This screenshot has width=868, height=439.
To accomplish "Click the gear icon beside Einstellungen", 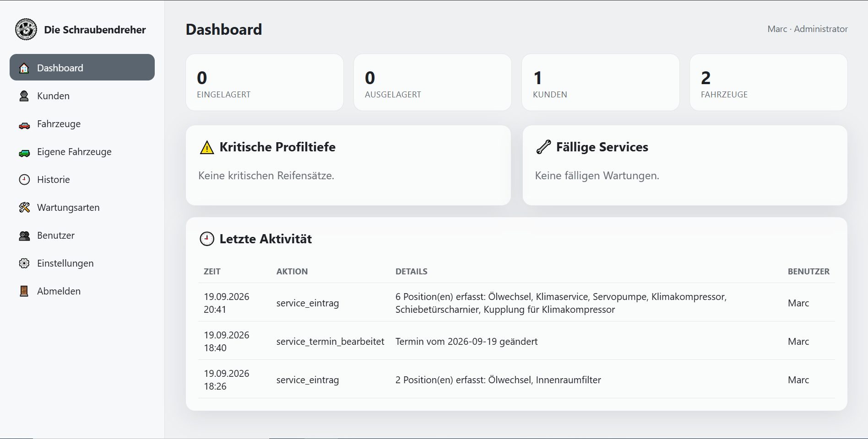I will coord(24,263).
